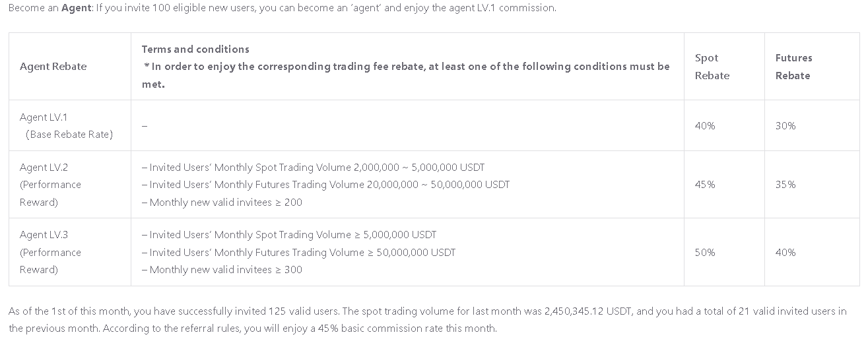Image resolution: width=868 pixels, height=349 pixels.
Task: Click the 50% spot rebate value
Action: click(x=704, y=253)
